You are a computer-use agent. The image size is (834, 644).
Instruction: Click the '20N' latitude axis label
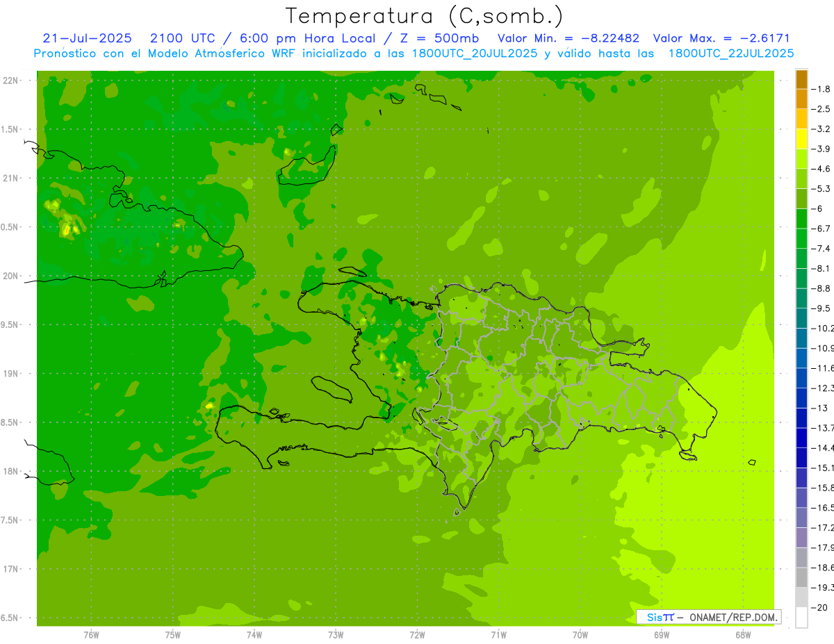click(11, 276)
